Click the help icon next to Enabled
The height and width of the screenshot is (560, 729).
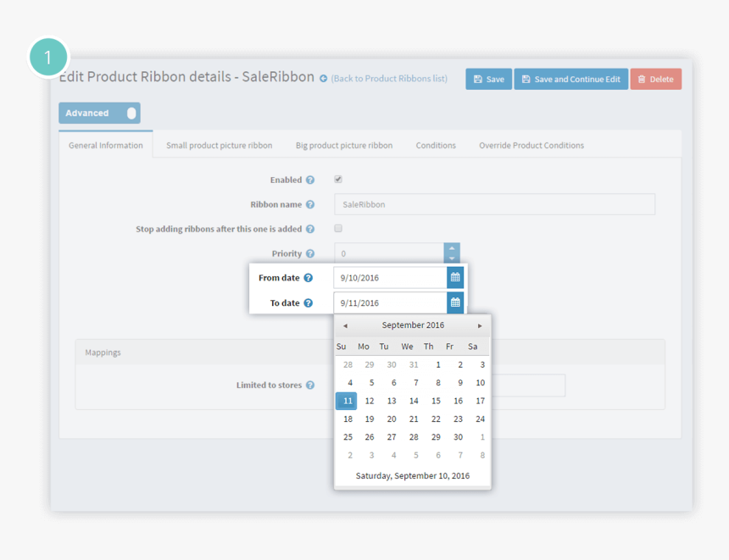point(310,180)
